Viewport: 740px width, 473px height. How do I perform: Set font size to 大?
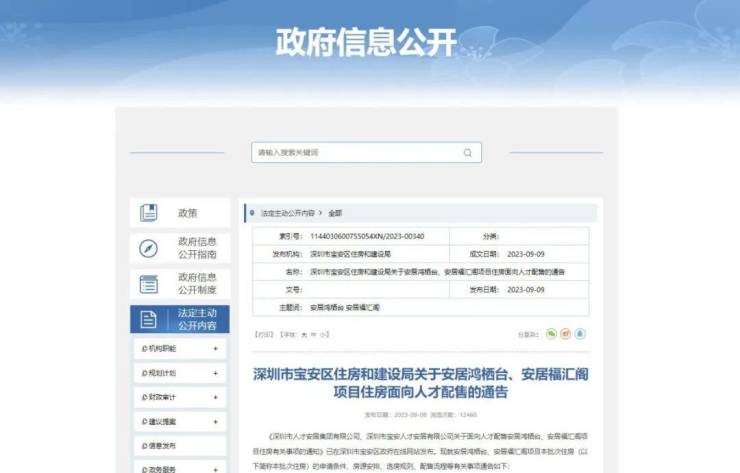(x=304, y=335)
